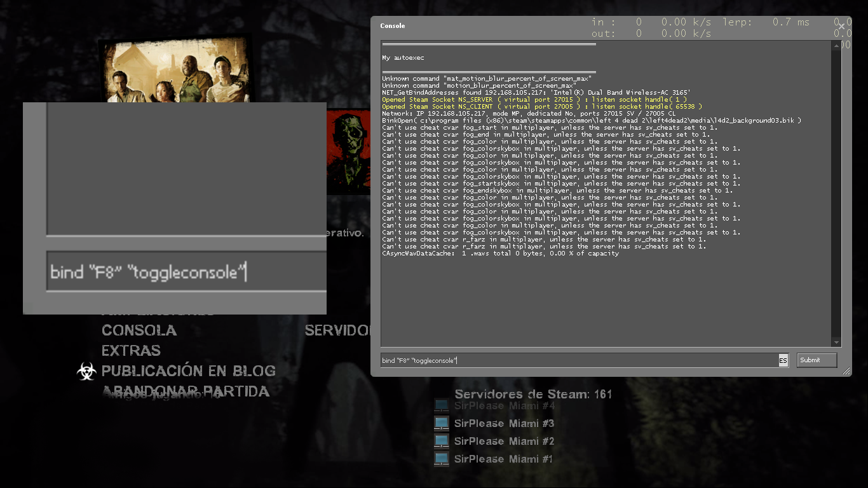Click the "My autoexec" line in console

[403, 58]
